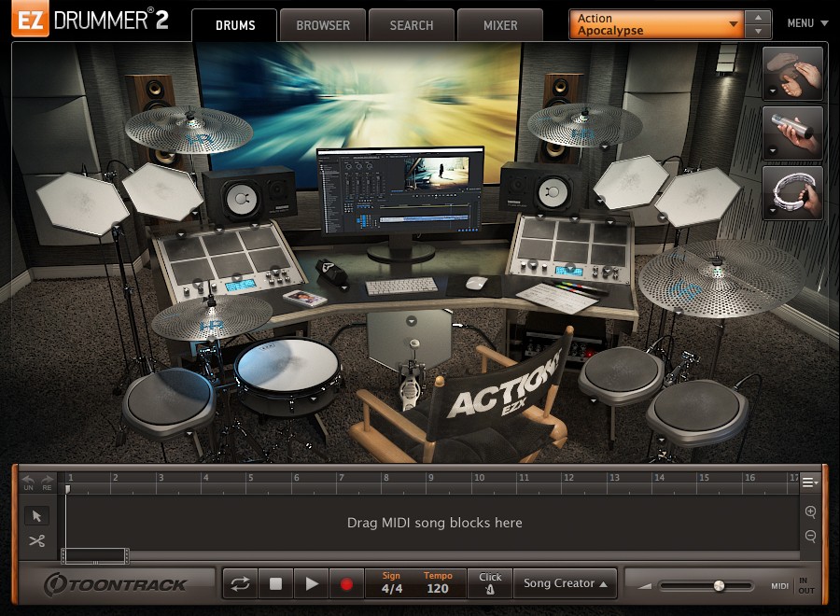Expand the Song Creator panel
Image resolution: width=840 pixels, height=616 pixels.
(x=565, y=583)
